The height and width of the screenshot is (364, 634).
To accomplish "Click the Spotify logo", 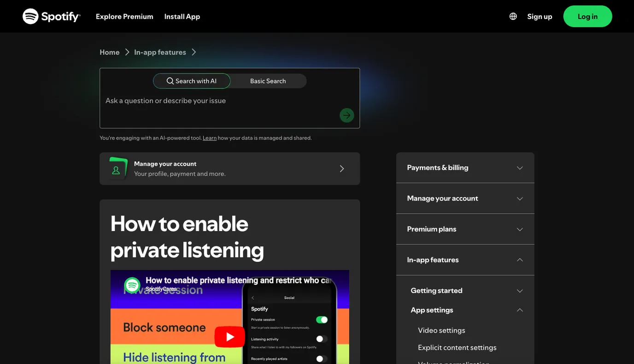I will point(52,16).
